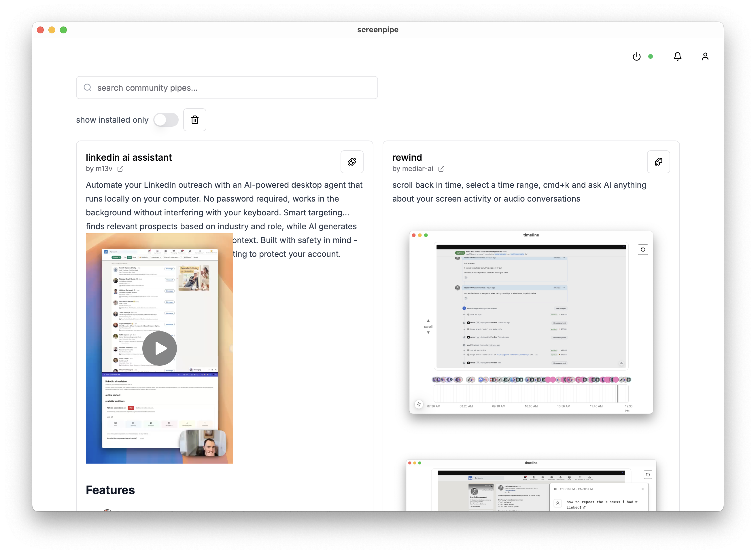Open external link icon beside m13v
Image resolution: width=756 pixels, height=554 pixels.
click(x=120, y=169)
